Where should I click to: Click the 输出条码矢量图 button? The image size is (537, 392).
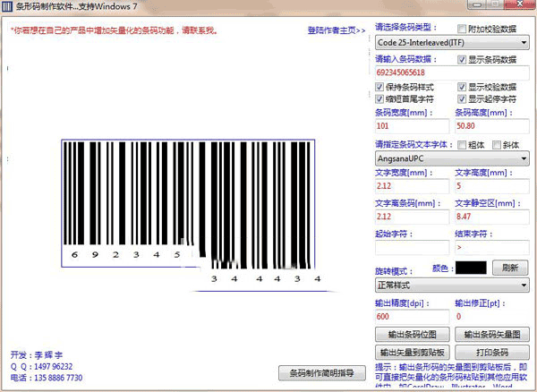[492, 335]
